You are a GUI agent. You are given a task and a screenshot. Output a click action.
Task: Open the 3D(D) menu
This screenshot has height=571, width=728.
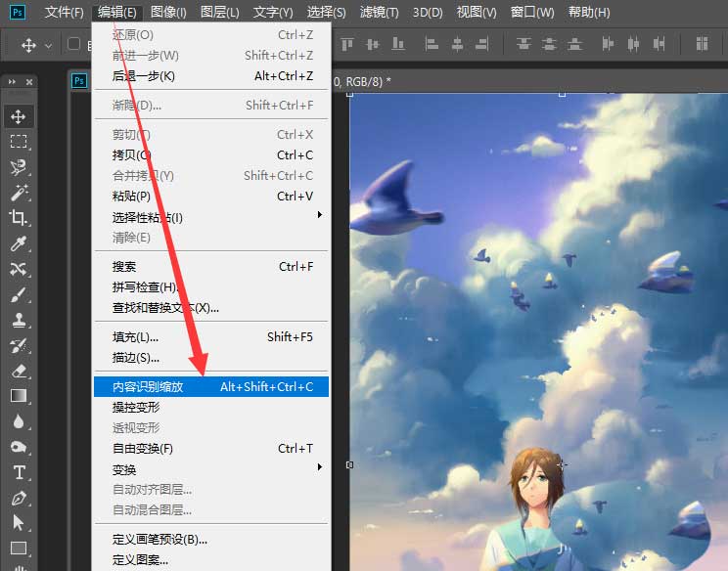point(428,12)
